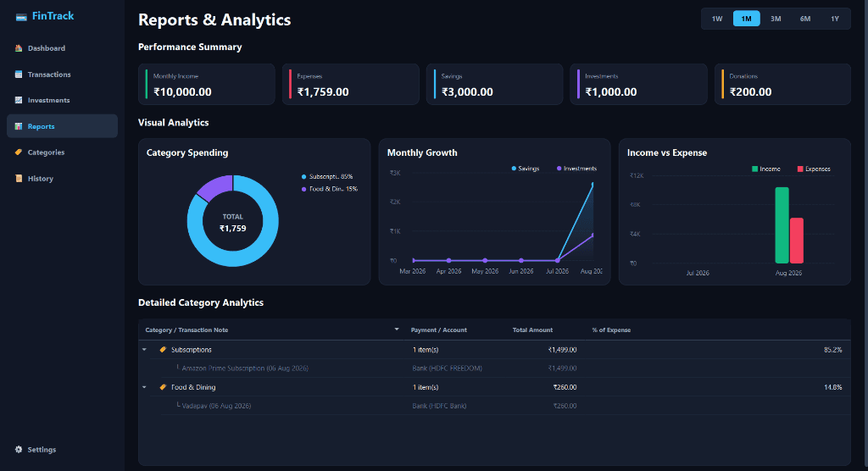Click the tag icon beside Subscriptions row

pyautogui.click(x=163, y=350)
